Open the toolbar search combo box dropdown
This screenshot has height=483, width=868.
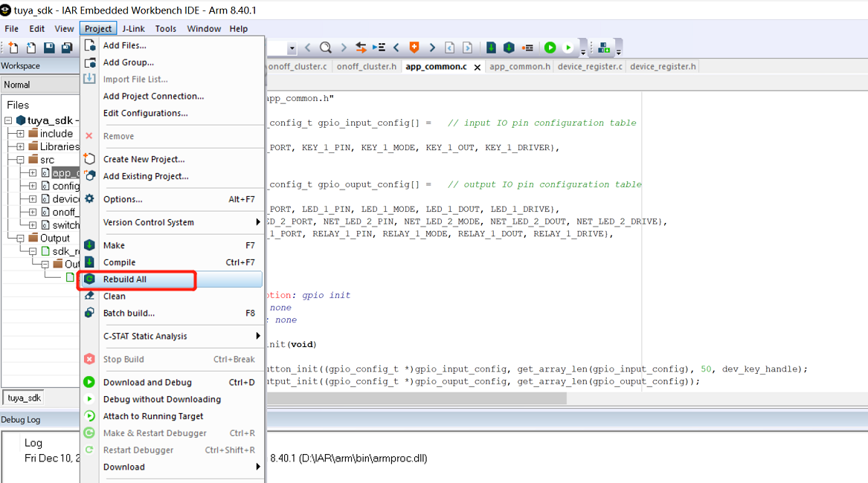[x=292, y=48]
